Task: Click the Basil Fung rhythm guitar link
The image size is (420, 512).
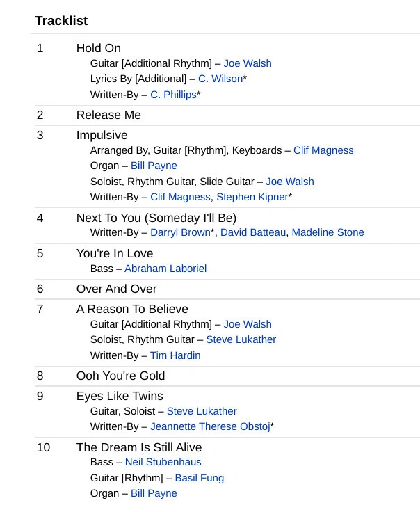Action: (199, 478)
